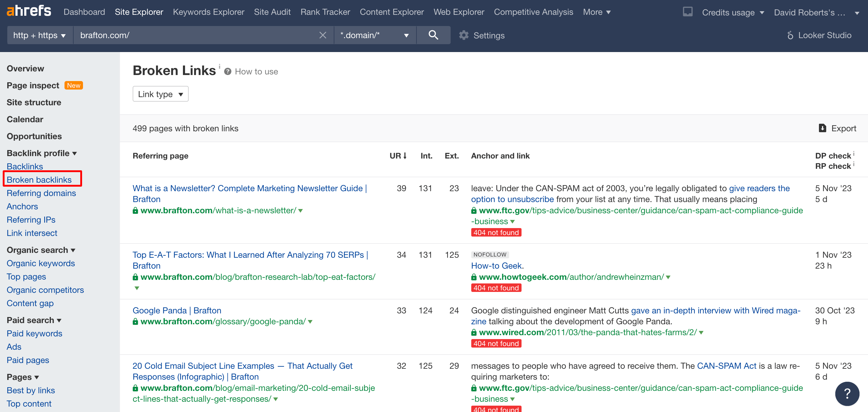Screen dimensions: 868x412
Task: Clear the URL field with X icon
Action: pyautogui.click(x=323, y=35)
